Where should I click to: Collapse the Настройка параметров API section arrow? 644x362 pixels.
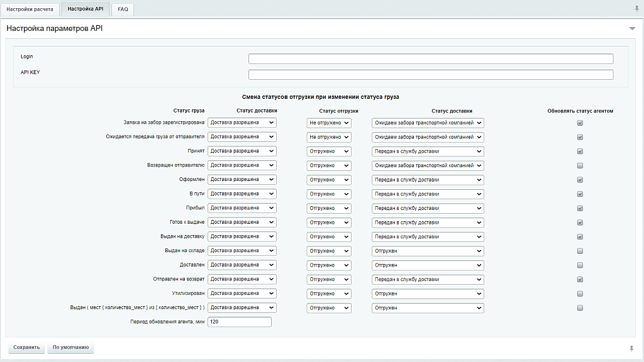point(632,29)
